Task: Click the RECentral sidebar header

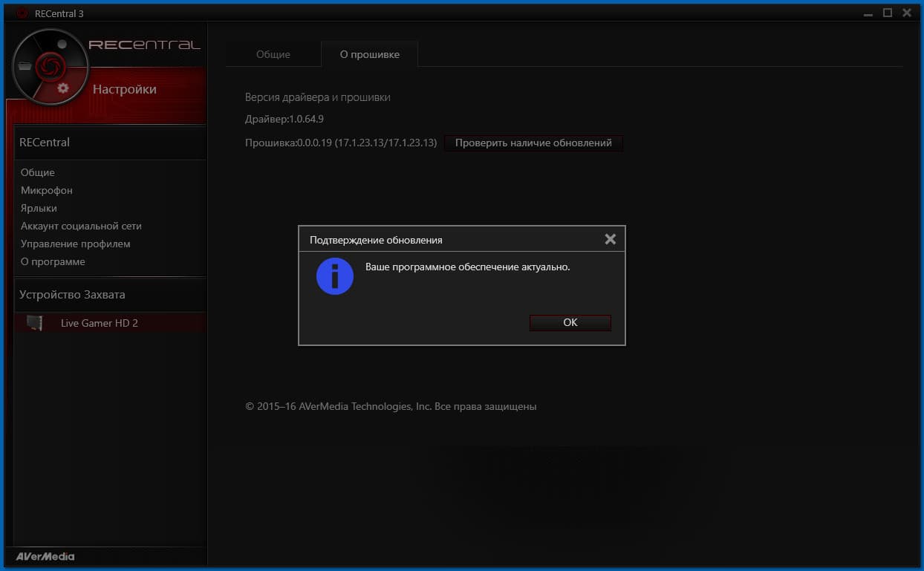Action: pyautogui.click(x=110, y=143)
